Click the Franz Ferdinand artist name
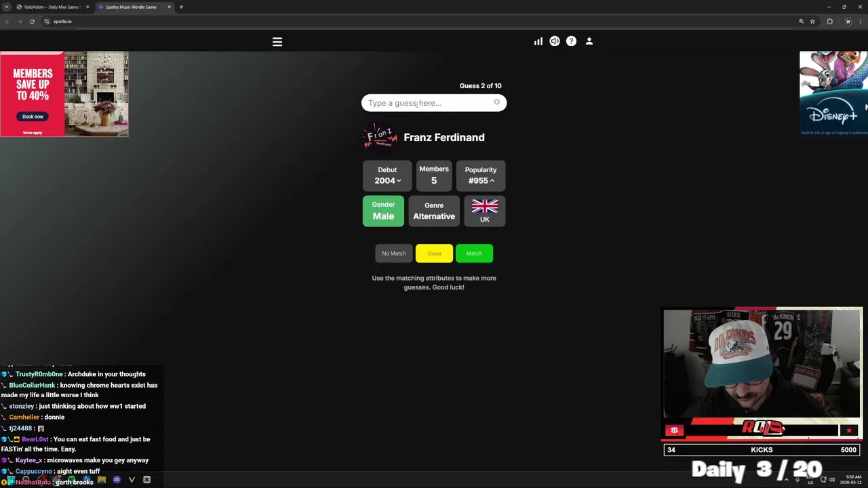Image resolution: width=868 pixels, height=488 pixels. point(444,137)
